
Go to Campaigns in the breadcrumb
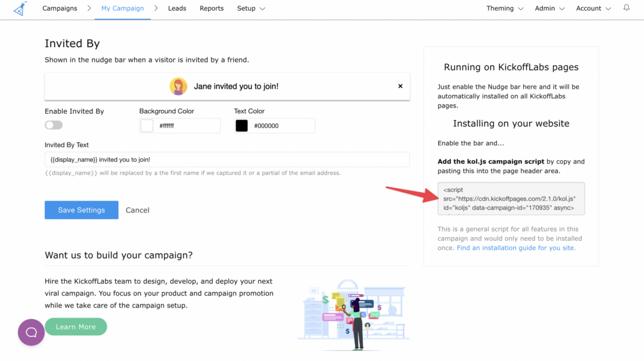[x=60, y=8]
